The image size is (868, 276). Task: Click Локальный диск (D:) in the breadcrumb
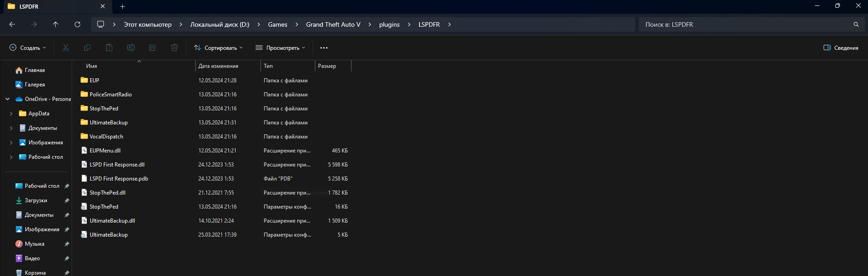[x=220, y=24]
